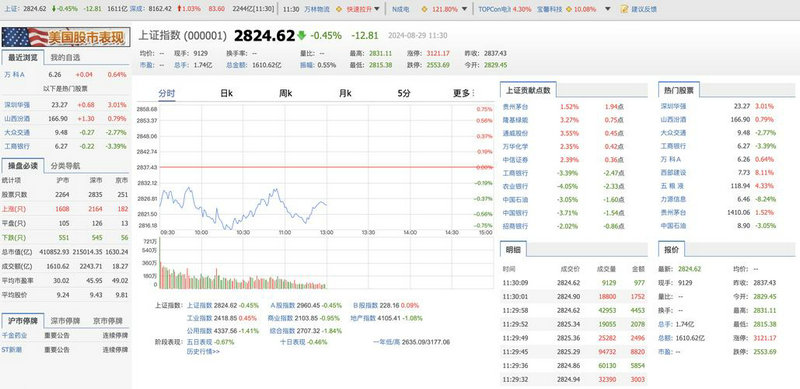Click the green down arrow beside 2824.62 headline
The height and width of the screenshot is (389, 800).
click(x=302, y=35)
